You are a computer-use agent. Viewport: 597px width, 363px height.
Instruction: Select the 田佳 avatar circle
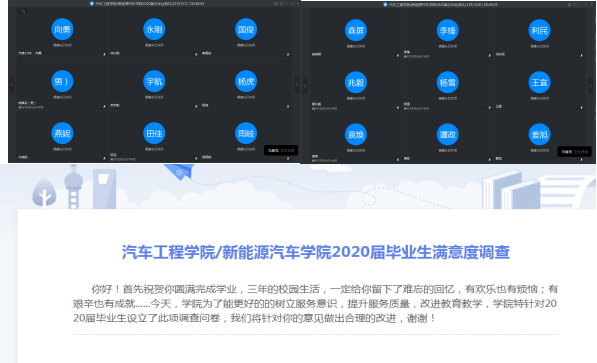click(x=154, y=133)
